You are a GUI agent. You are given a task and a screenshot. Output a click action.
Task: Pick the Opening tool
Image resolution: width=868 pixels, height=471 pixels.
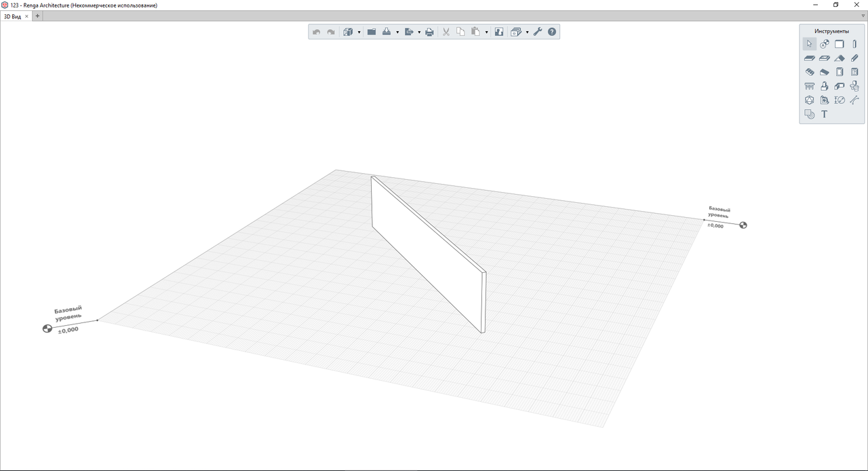825,58
